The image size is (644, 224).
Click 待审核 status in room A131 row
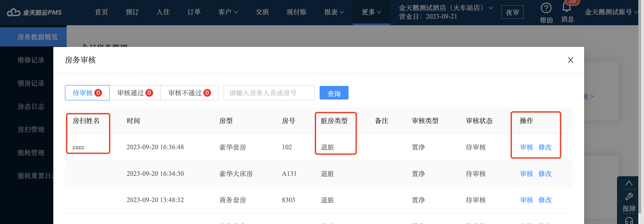(x=476, y=174)
